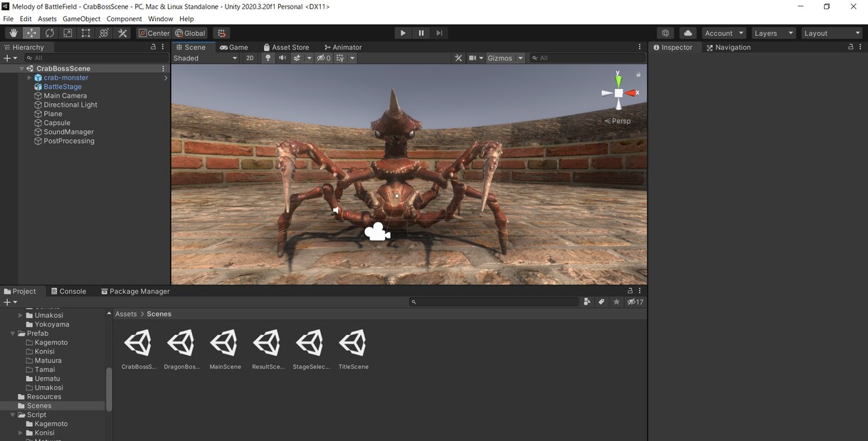Open the Package Manager tab

135,291
